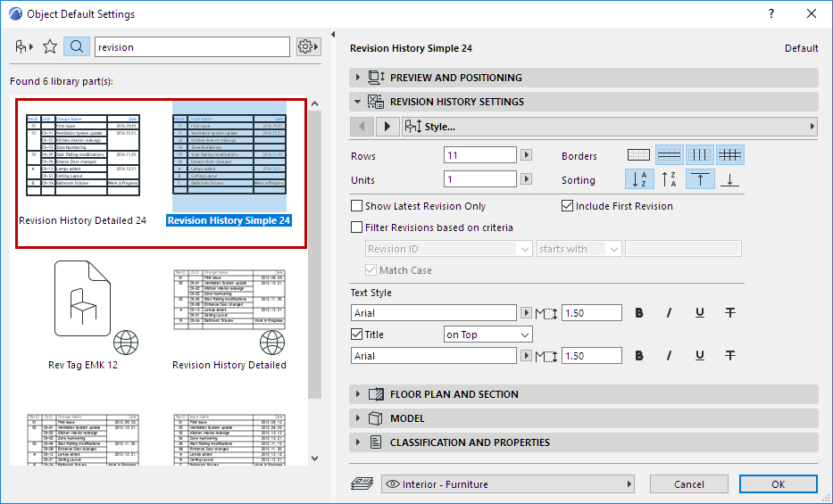Select the outer frame border option
833x504 pixels.
[639, 155]
